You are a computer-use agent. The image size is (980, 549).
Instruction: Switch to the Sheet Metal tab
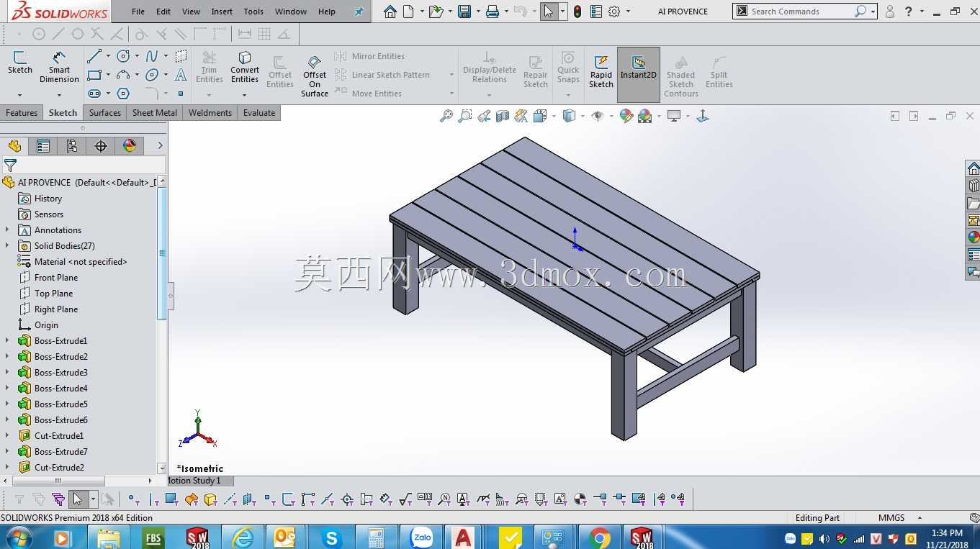pos(155,113)
